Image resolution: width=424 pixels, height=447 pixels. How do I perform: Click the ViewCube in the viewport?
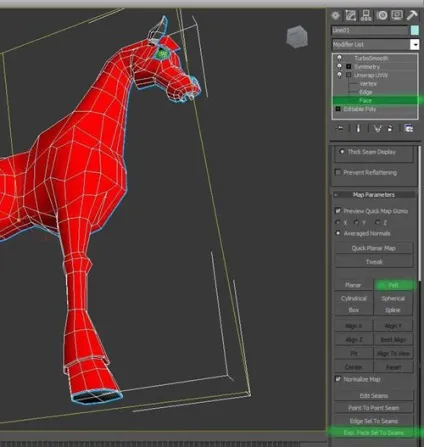click(x=296, y=36)
